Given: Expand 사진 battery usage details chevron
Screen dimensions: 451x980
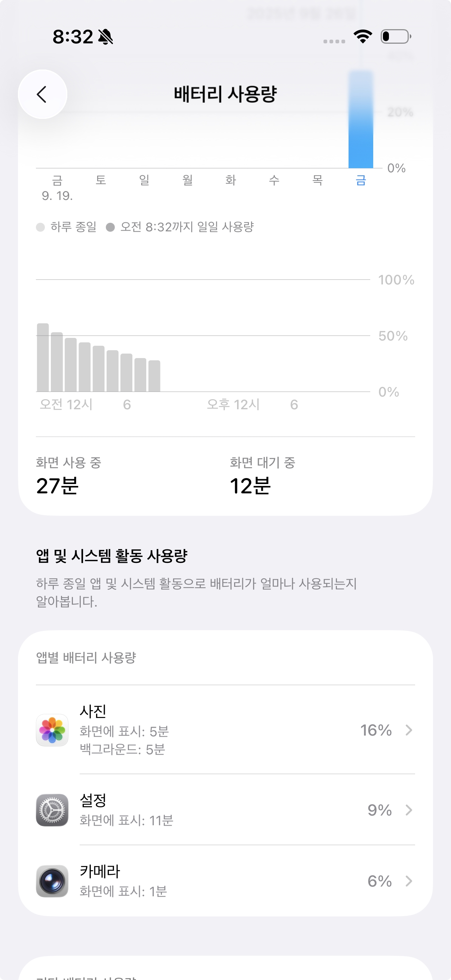Looking at the screenshot, I should pyautogui.click(x=409, y=730).
